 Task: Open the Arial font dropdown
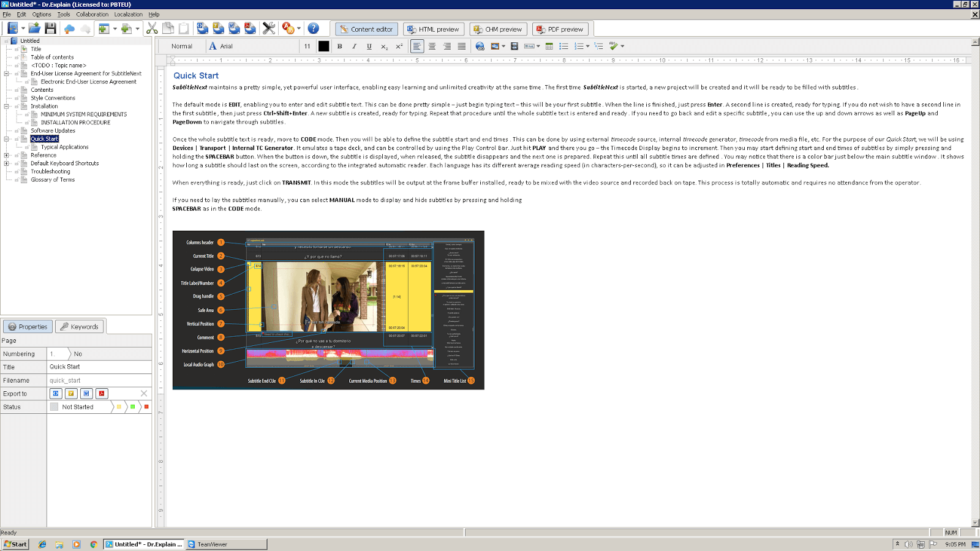click(x=252, y=46)
